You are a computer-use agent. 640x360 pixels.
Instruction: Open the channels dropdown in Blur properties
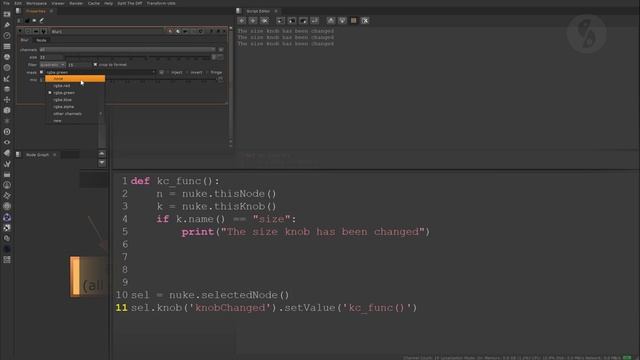pos(127,49)
